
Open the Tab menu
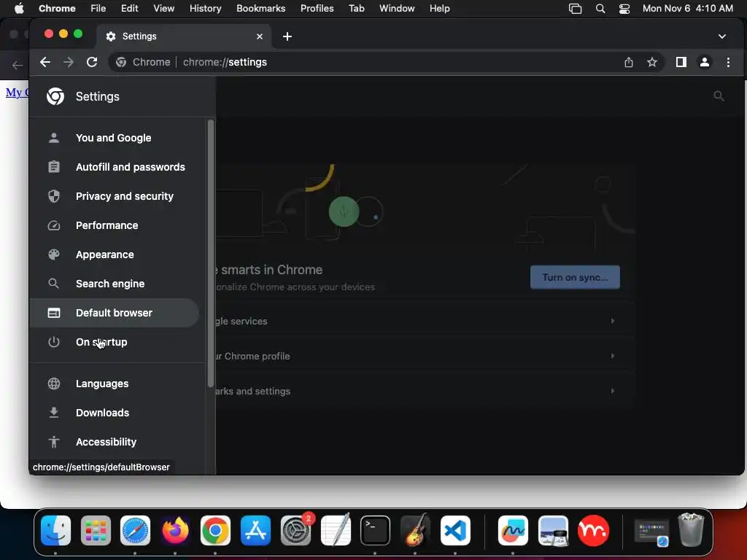pyautogui.click(x=356, y=9)
